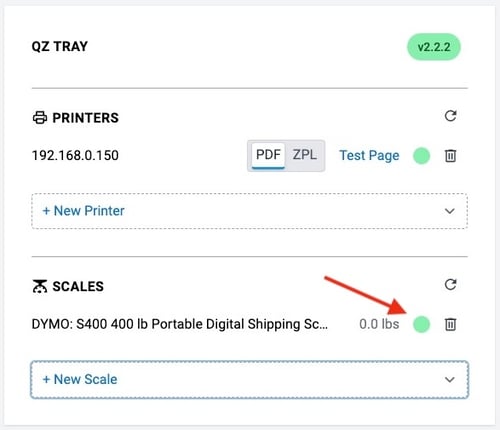Click the scale icon beside SCALES
Viewport: 500px width, 430px height.
pos(40,286)
